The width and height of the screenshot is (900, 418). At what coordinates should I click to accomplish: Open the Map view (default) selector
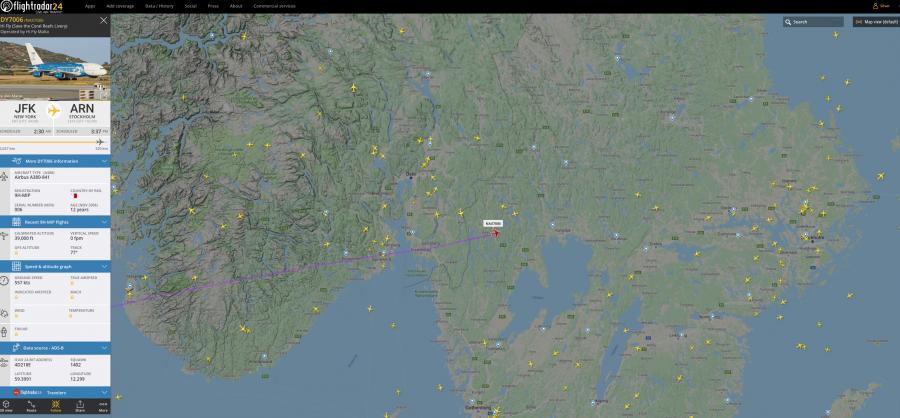tap(876, 22)
